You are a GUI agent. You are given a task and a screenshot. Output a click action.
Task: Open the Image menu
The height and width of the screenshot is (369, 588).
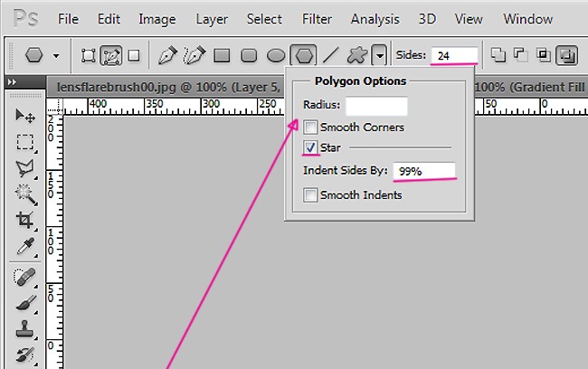pos(157,19)
